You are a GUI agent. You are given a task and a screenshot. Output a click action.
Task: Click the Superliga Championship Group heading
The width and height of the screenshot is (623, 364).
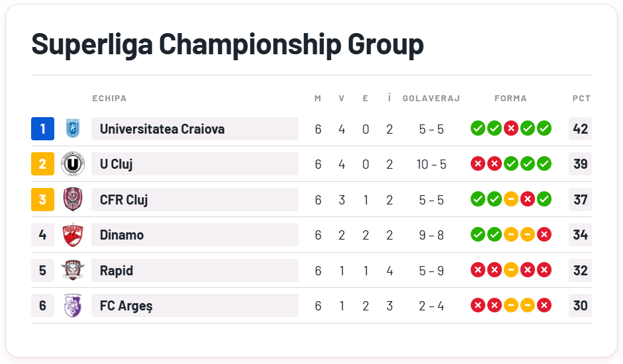[227, 44]
